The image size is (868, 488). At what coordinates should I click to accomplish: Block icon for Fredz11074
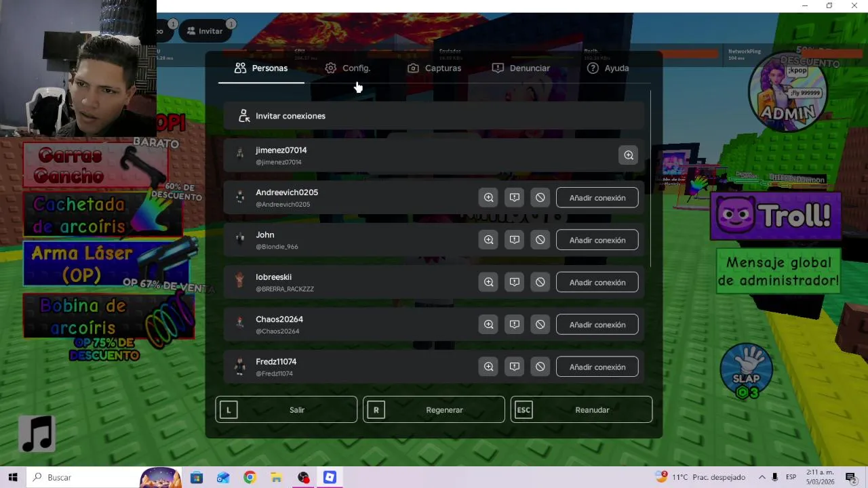point(540,367)
